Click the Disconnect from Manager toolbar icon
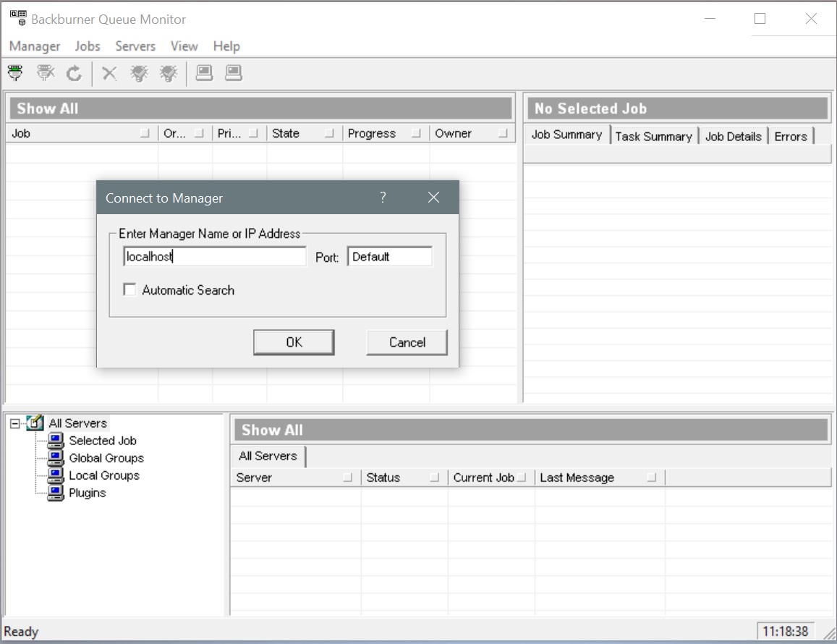 pos(46,72)
